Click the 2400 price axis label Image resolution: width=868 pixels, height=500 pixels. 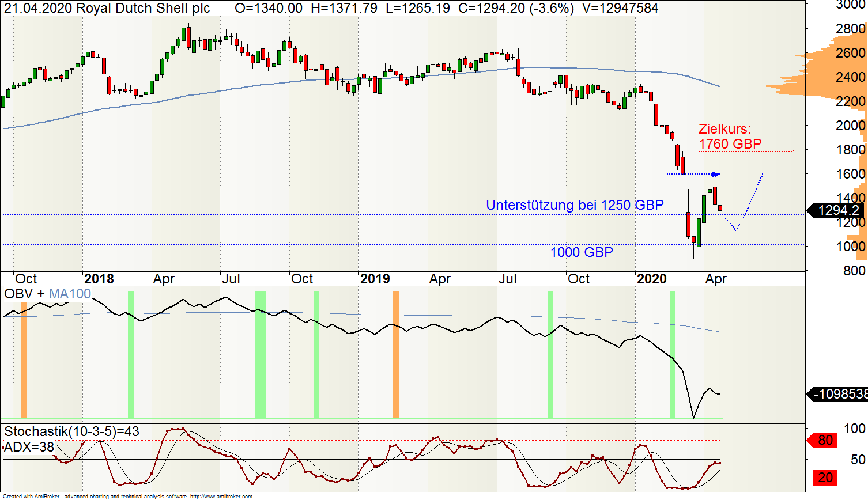pyautogui.click(x=851, y=77)
